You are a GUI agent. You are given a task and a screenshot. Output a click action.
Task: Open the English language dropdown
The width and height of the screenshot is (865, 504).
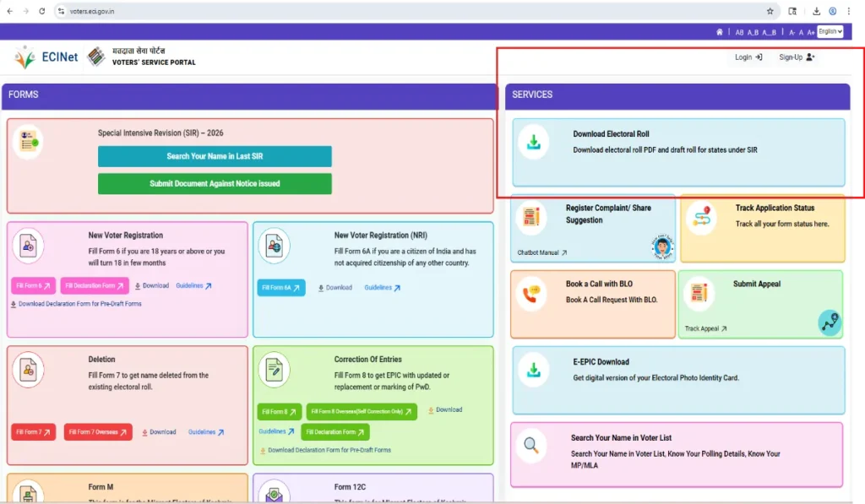tap(830, 31)
